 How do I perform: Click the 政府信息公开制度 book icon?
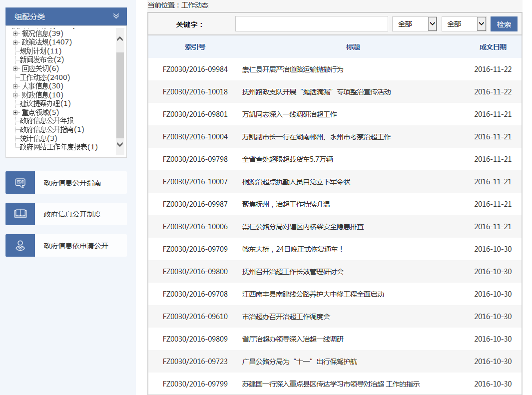[20, 214]
